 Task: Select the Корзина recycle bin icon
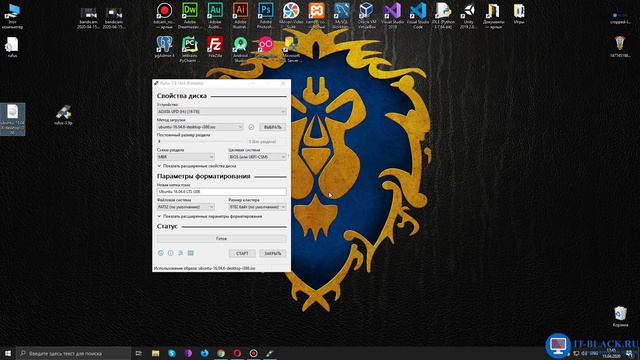point(620,316)
